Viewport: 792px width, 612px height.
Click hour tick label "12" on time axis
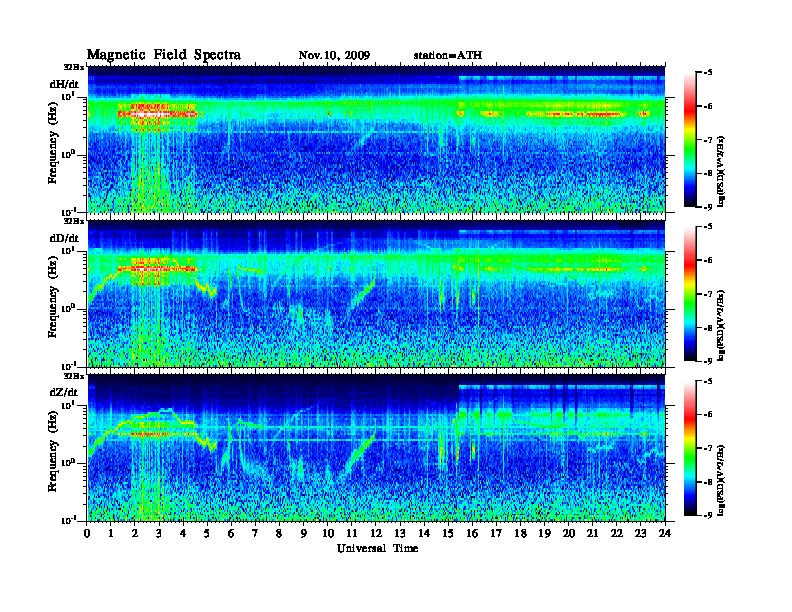tap(376, 533)
